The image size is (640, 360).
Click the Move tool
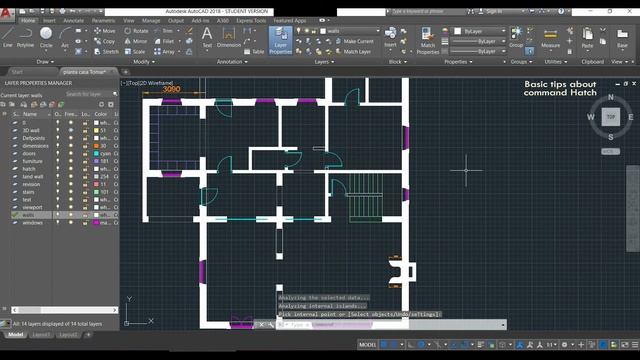coord(105,31)
